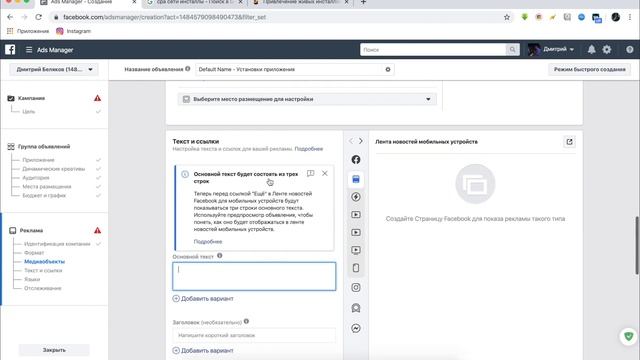
Task: Dismiss the three-lines text notice
Action: (x=324, y=173)
